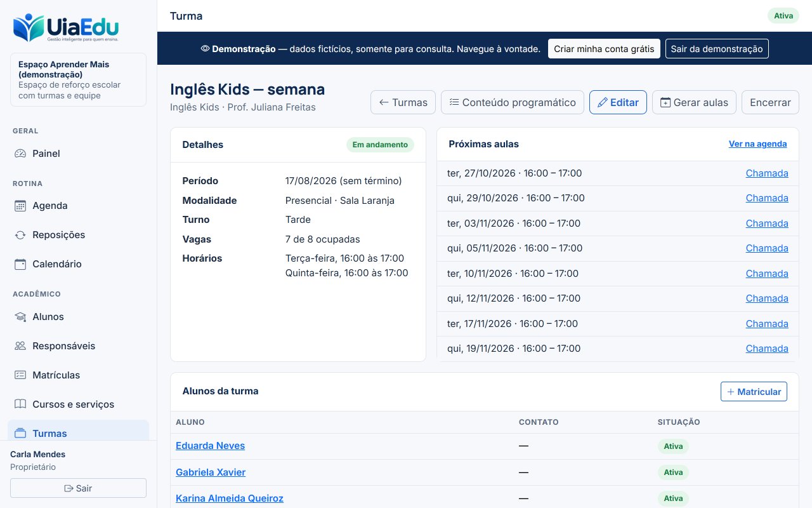Click the Encerrar button
The image size is (812, 508).
(770, 102)
